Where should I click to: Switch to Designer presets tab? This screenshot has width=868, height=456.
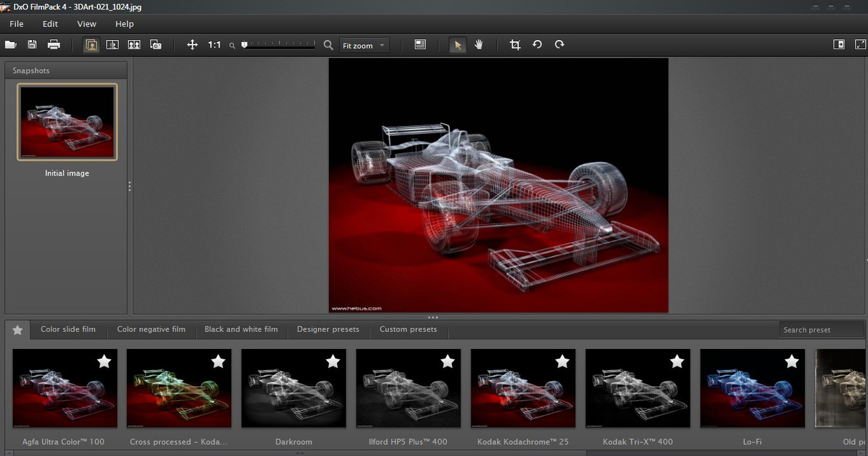328,329
